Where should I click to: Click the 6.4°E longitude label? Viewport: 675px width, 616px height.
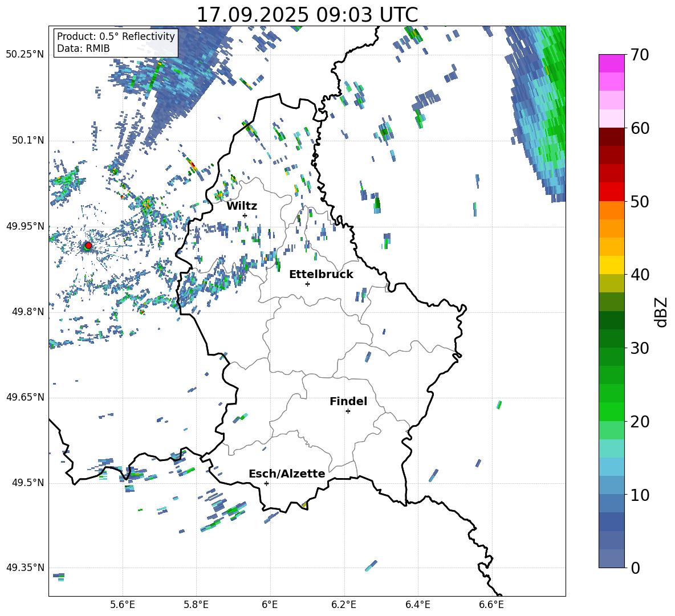[417, 605]
